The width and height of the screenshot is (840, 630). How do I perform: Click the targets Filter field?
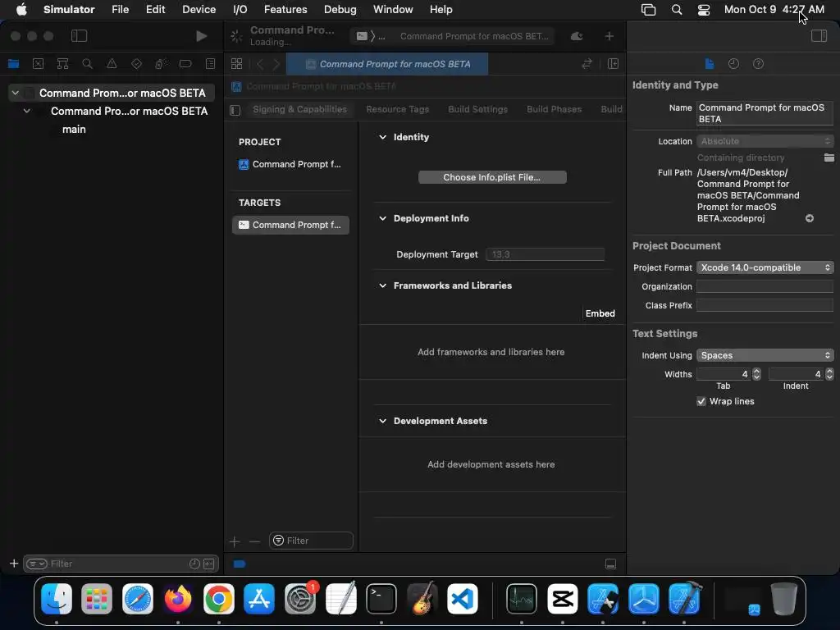pos(311,541)
